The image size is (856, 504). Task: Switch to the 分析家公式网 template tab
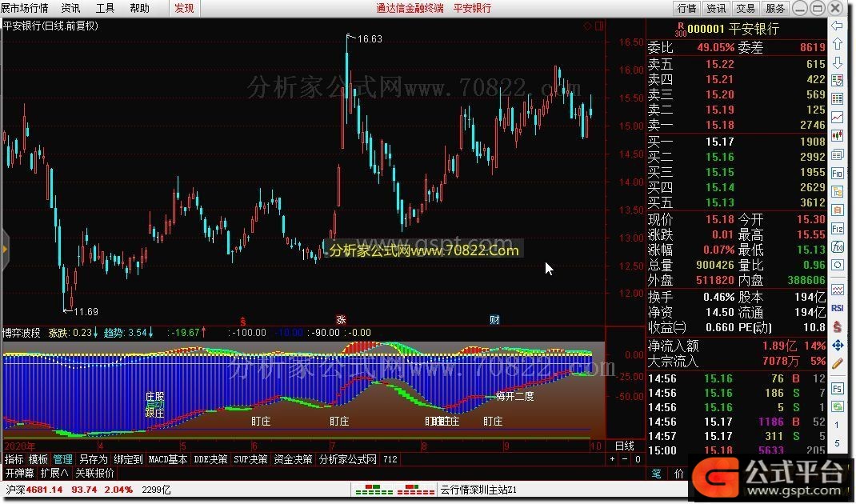(348, 459)
